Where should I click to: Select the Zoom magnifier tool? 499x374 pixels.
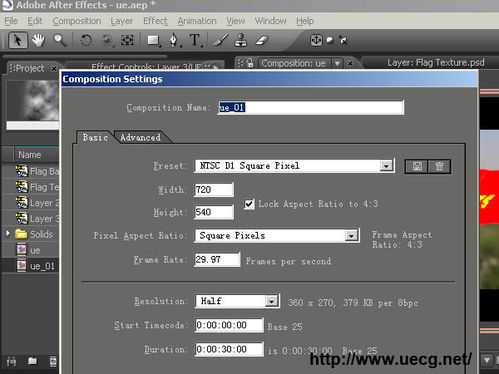[x=60, y=40]
